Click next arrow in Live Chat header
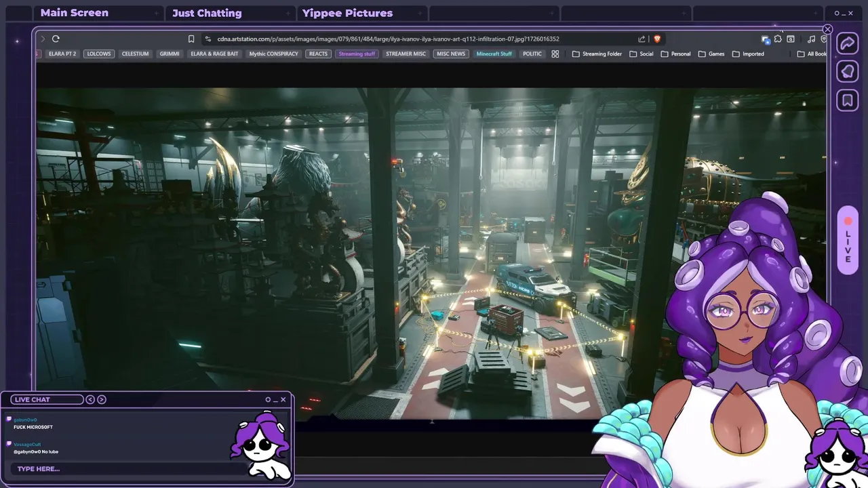Screen dimensions: 868x488 click(102, 399)
